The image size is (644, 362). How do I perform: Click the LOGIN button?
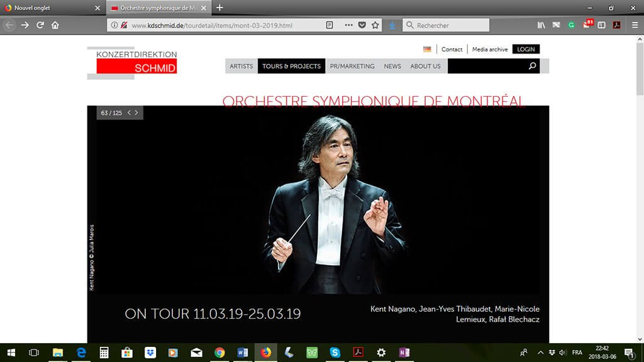pyautogui.click(x=526, y=49)
